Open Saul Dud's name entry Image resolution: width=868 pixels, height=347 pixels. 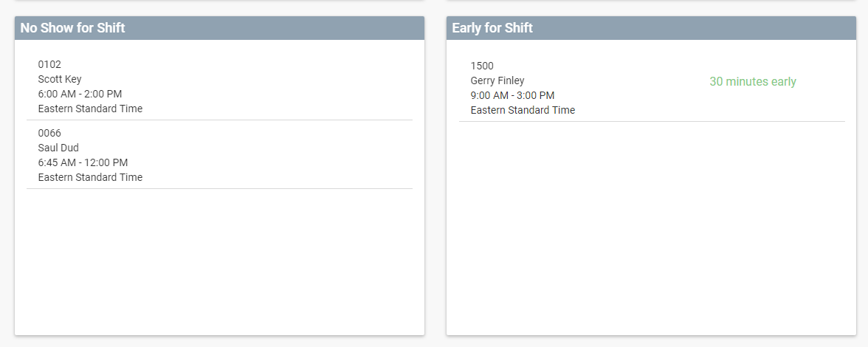pos(58,148)
